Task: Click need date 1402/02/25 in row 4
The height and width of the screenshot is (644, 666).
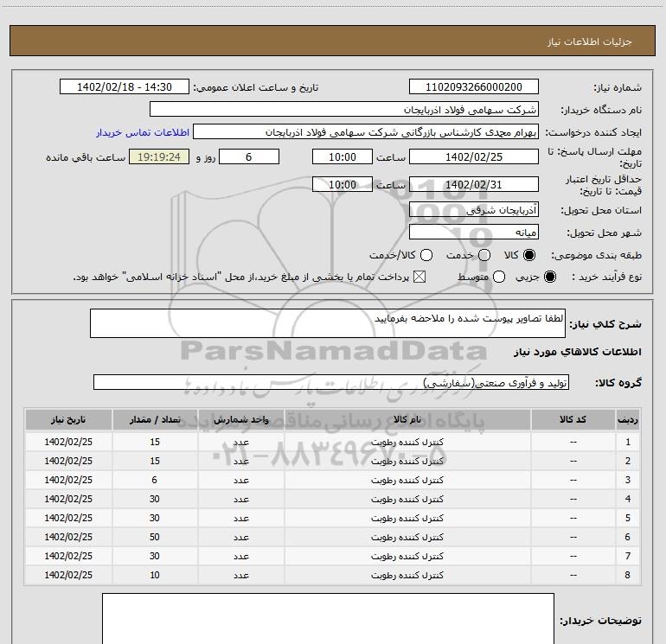Action: coord(68,499)
